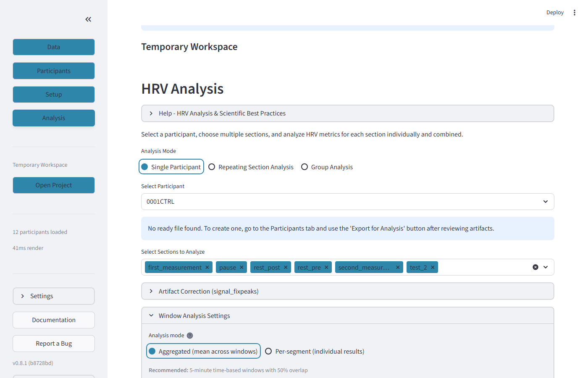Click the Temporary Workspace heading

point(189,47)
